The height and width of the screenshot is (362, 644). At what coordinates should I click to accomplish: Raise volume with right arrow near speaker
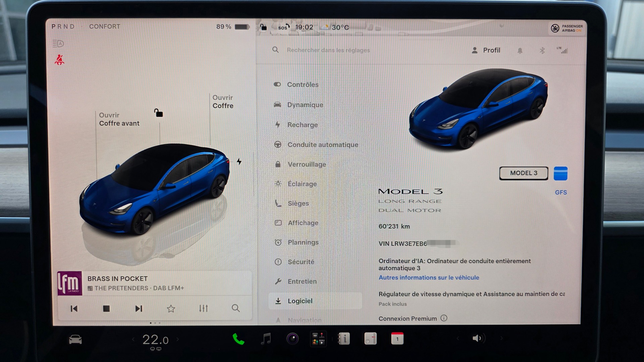501,338
